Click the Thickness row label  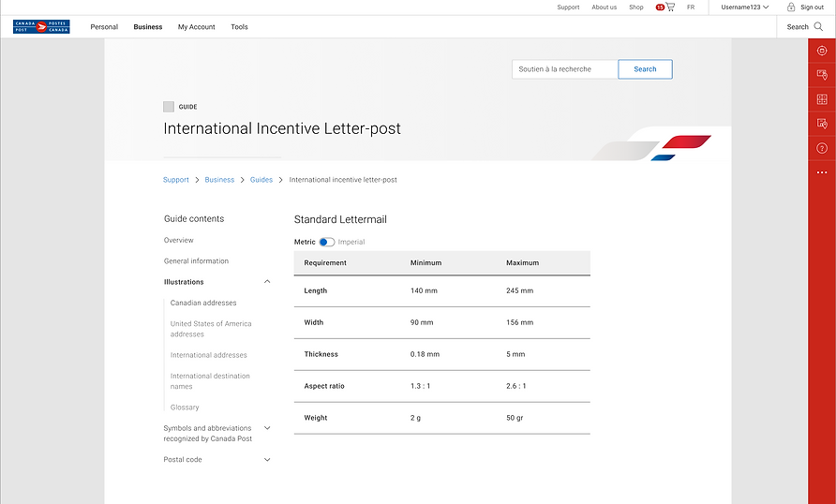click(x=321, y=354)
